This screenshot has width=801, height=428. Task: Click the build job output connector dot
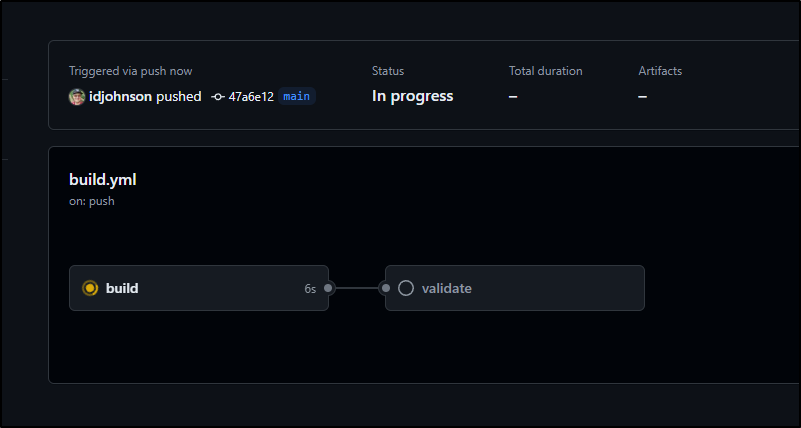(328, 288)
